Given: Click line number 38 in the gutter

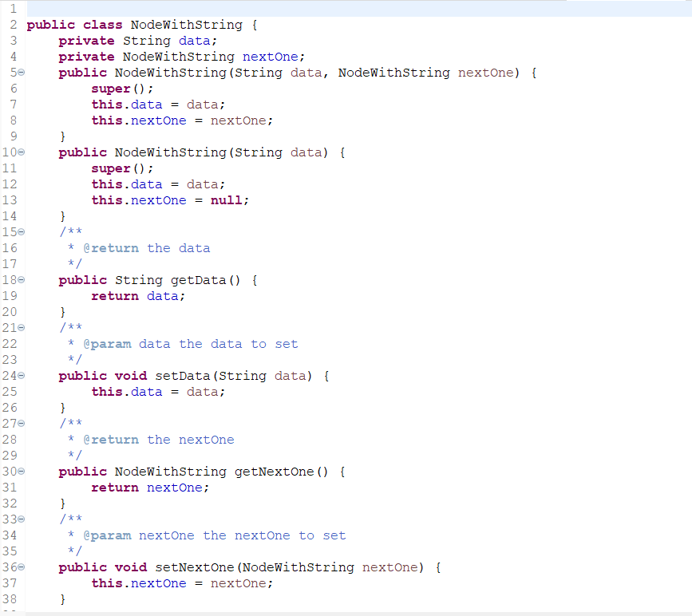Looking at the screenshot, I should coord(10,598).
